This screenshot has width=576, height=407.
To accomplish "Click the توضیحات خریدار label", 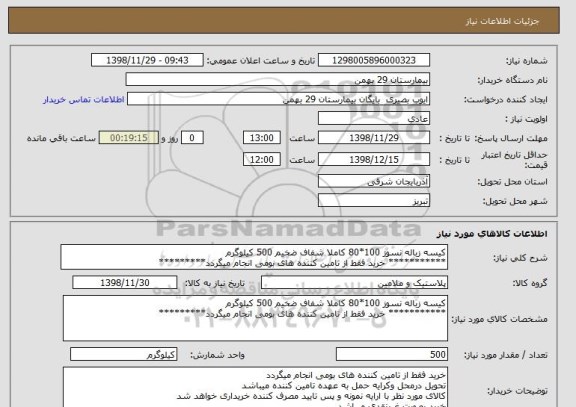I will 517,391.
